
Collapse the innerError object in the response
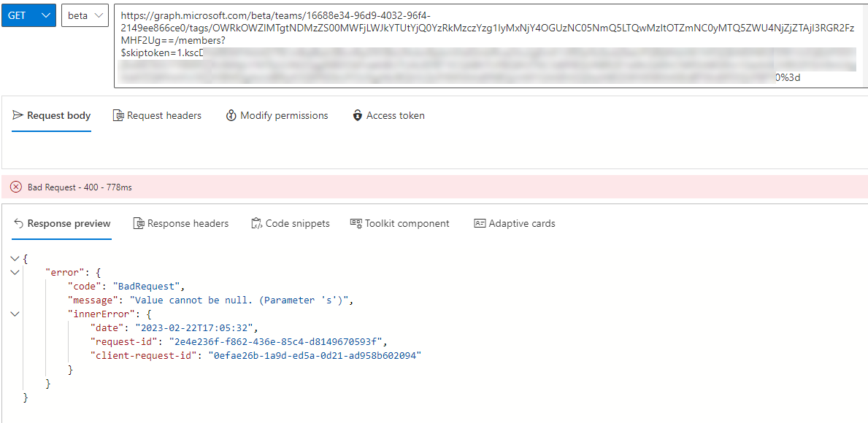point(15,314)
